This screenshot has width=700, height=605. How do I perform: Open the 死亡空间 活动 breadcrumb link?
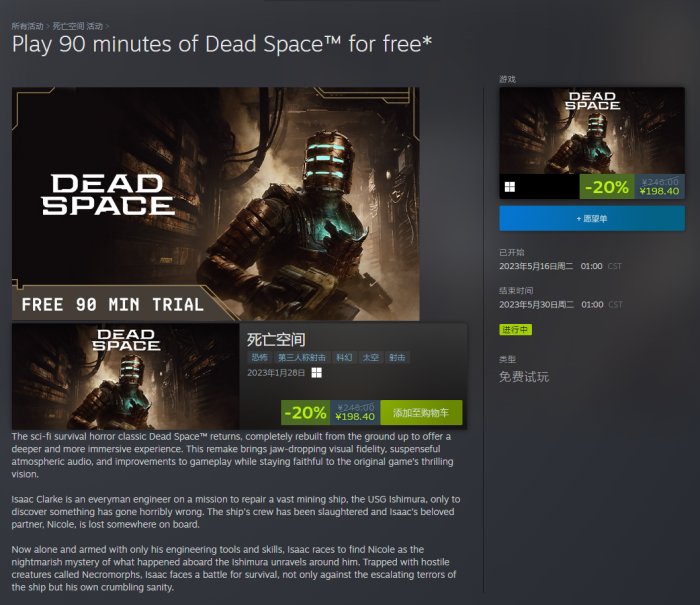(x=78, y=26)
